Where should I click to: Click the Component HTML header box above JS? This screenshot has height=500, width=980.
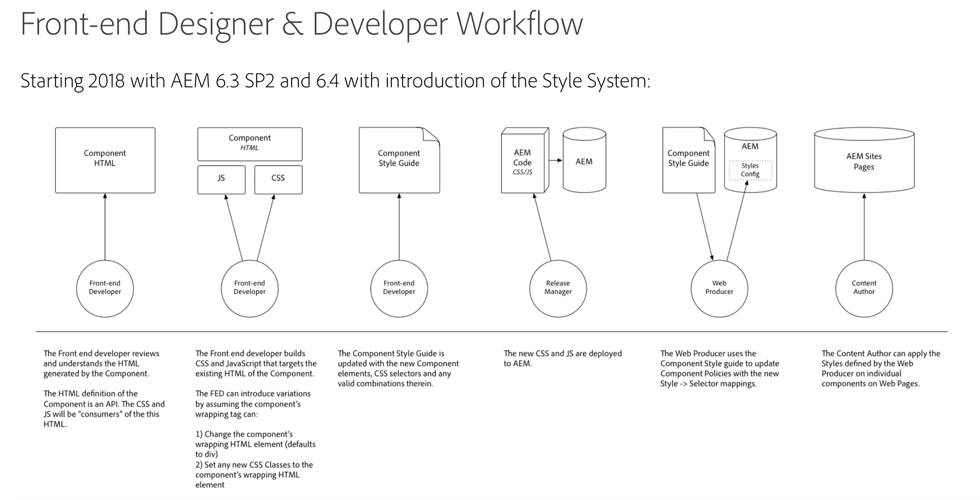click(250, 143)
